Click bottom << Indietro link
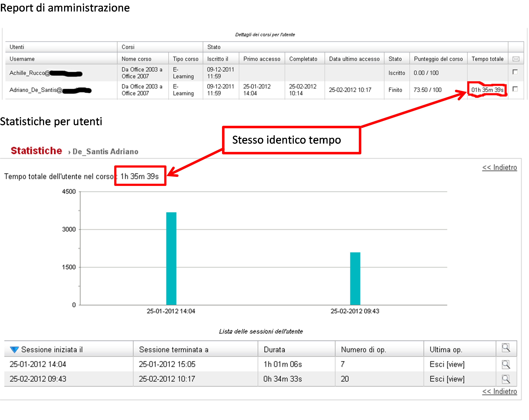 tap(500, 391)
